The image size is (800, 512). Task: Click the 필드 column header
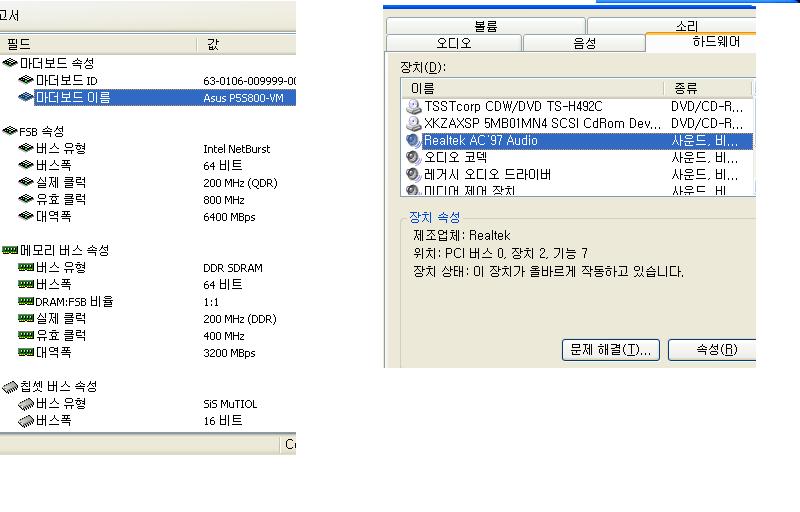click(x=98, y=44)
